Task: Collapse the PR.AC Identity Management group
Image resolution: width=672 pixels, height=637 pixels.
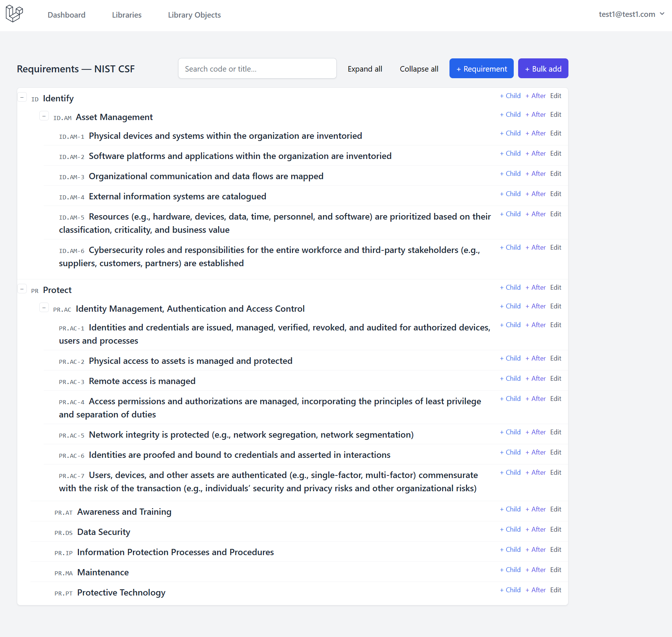Action: click(44, 308)
